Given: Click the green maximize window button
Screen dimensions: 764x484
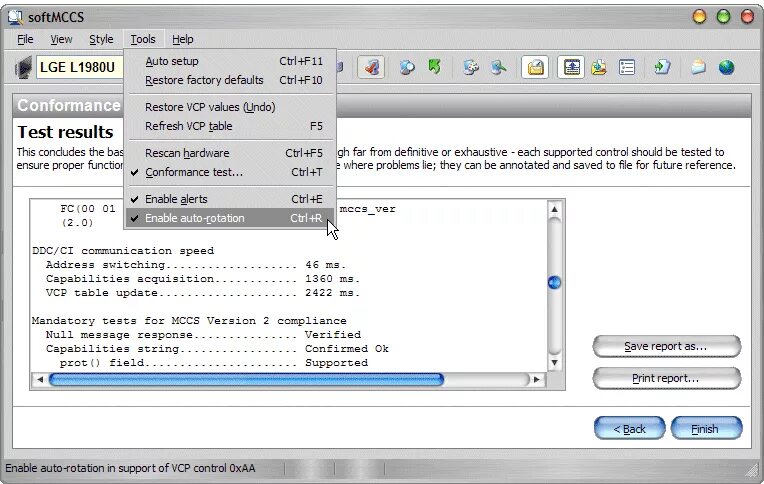Looking at the screenshot, I should pos(724,17).
